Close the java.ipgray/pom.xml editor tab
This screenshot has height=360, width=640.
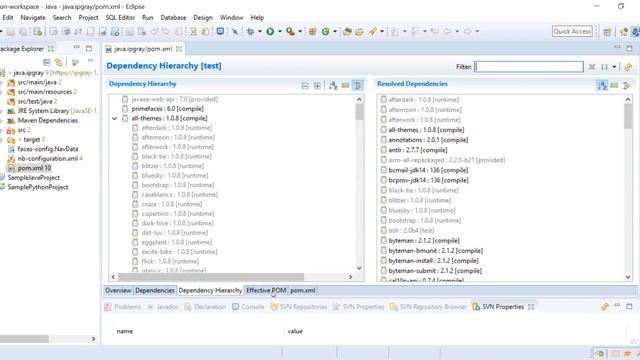pyautogui.click(x=179, y=49)
